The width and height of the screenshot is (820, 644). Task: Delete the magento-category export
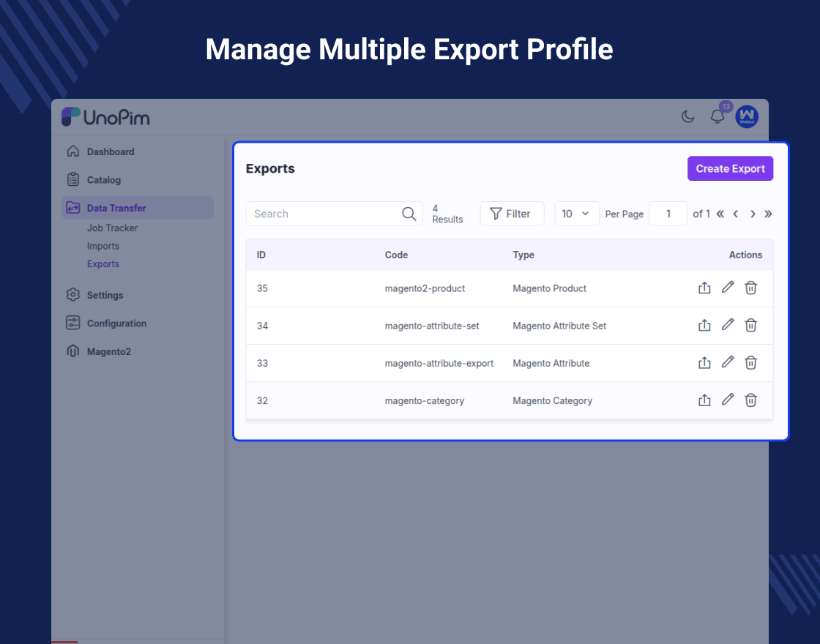coord(750,400)
